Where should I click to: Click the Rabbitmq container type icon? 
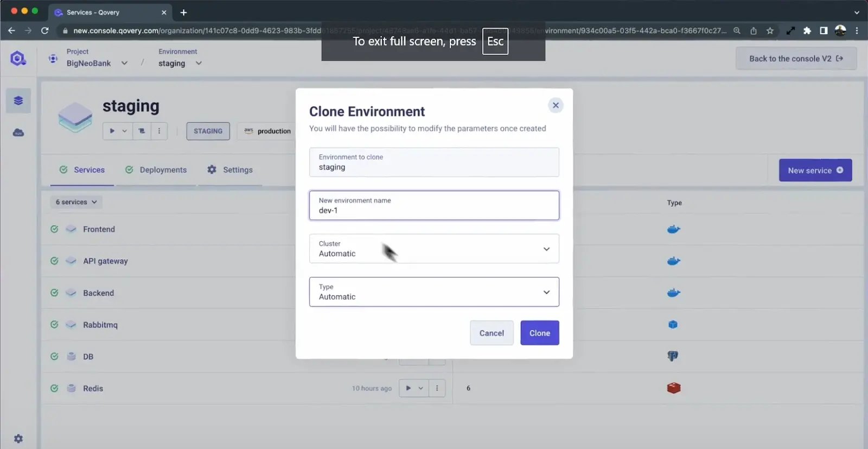673,325
